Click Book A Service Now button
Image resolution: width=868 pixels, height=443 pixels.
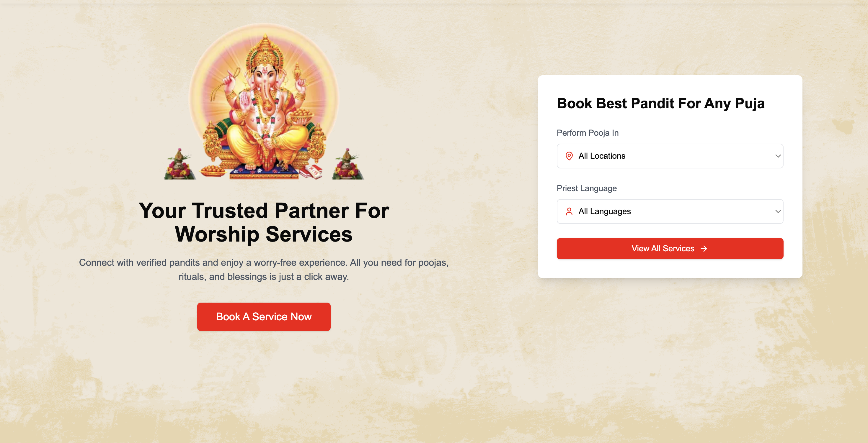pyautogui.click(x=263, y=316)
